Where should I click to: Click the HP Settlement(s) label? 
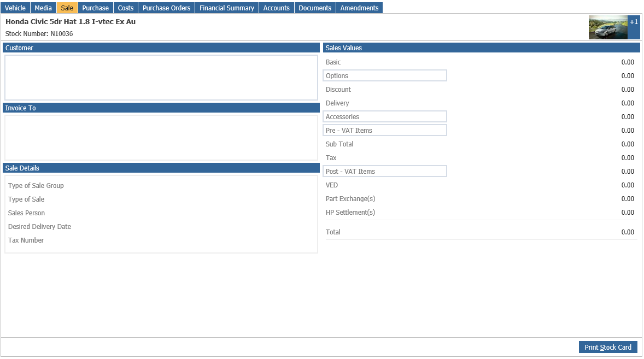[350, 212]
